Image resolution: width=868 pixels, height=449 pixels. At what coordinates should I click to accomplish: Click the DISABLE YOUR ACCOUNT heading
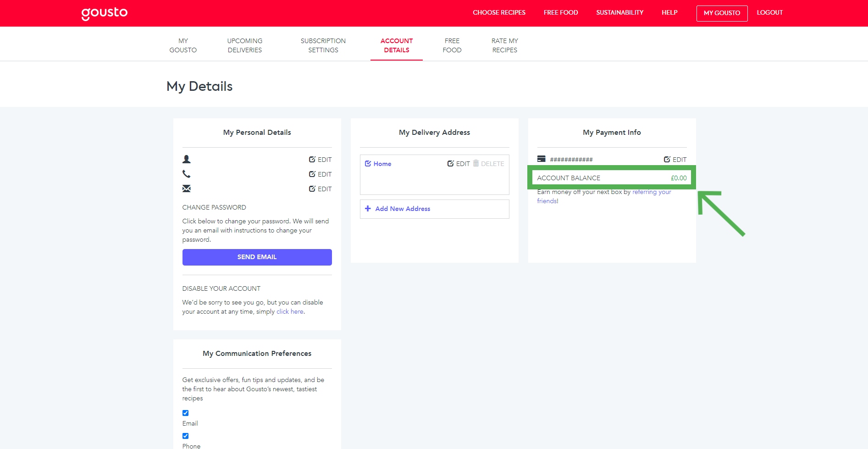(x=221, y=288)
